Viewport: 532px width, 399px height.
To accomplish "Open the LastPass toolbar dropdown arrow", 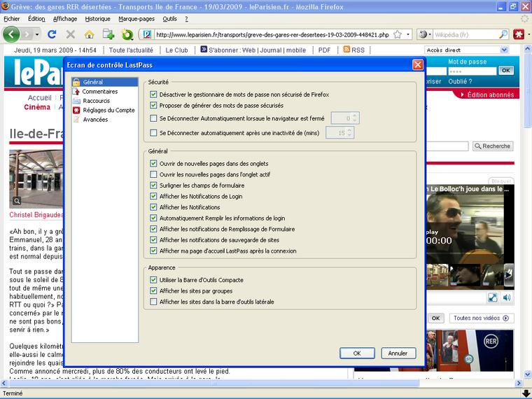I will click(528, 34).
